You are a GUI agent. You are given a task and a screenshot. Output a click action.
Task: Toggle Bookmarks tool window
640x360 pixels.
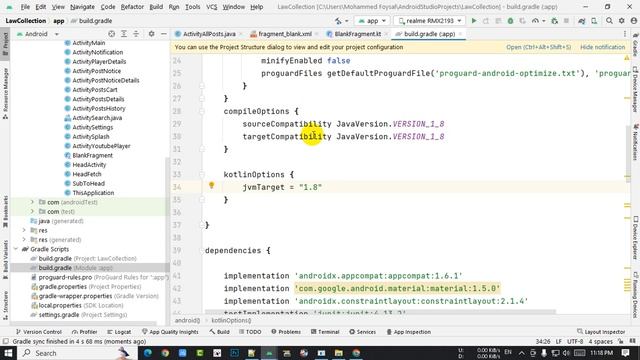(x=5, y=211)
